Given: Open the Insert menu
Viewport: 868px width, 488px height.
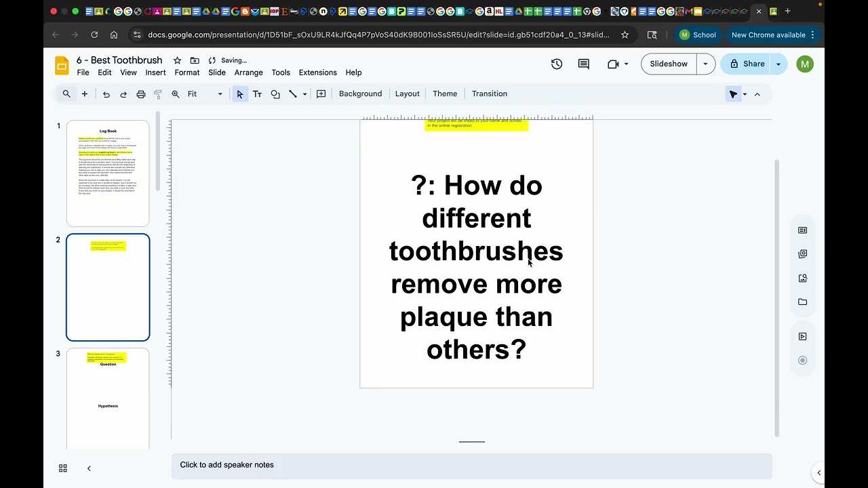Looking at the screenshot, I should [x=155, y=73].
